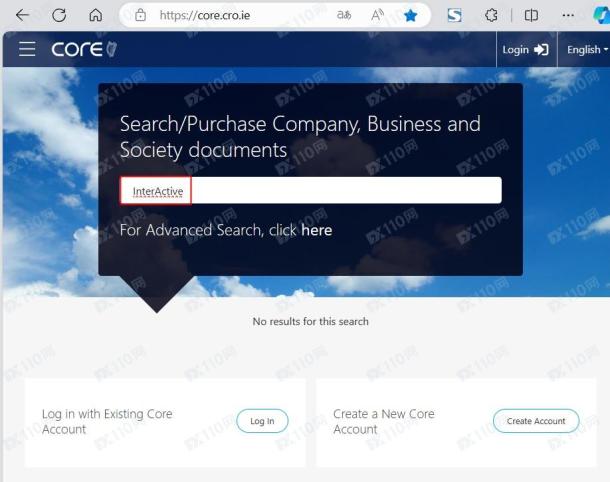The width and height of the screenshot is (610, 482).
Task: Activate the Read aloud icon
Action: point(377,15)
